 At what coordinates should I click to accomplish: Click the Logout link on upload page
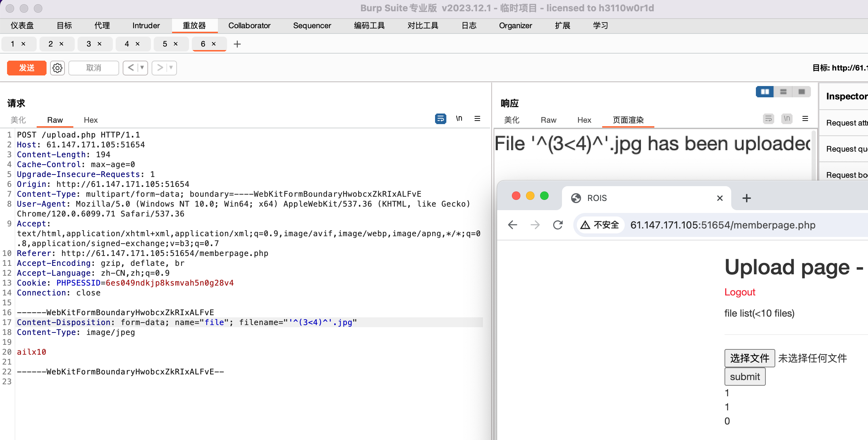[x=740, y=292]
